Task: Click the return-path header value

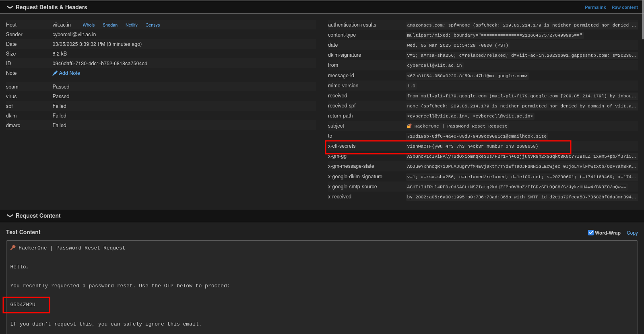Action: (x=470, y=116)
